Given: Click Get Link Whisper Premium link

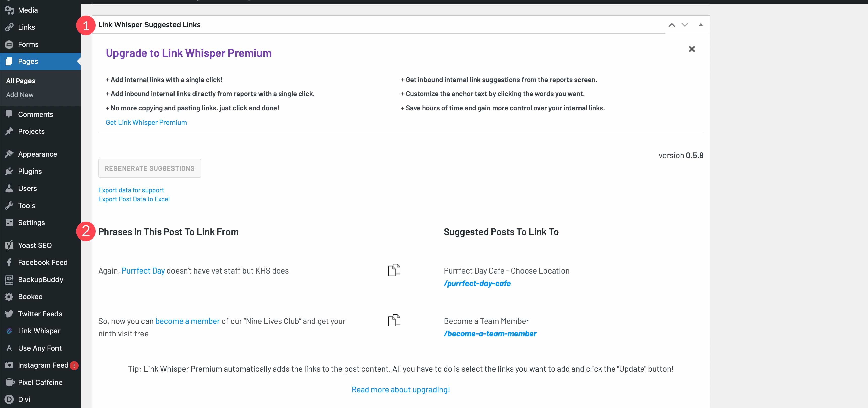Looking at the screenshot, I should tap(146, 122).
